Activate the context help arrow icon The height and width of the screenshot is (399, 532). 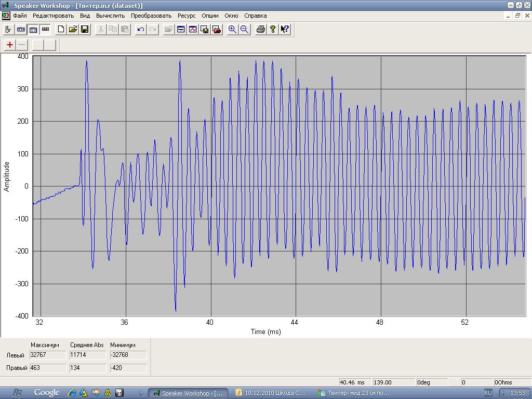click(x=285, y=30)
